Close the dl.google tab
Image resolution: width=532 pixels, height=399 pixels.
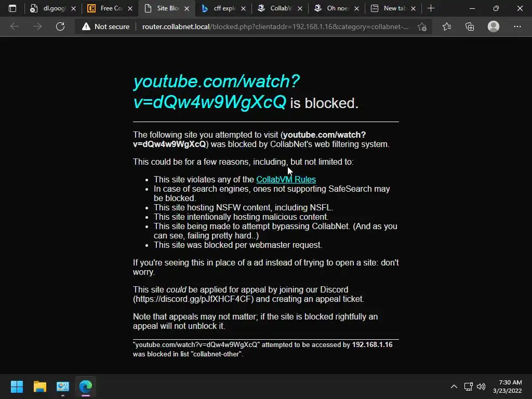73,9
